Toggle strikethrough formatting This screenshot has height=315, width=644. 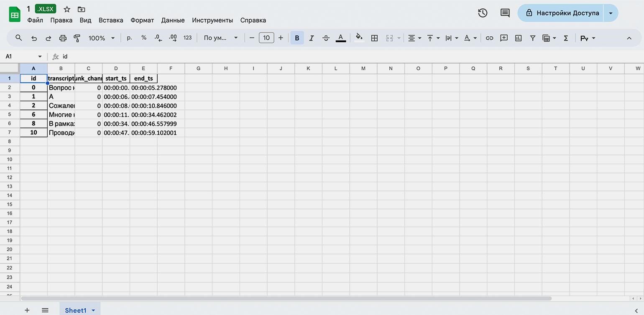[x=326, y=38]
